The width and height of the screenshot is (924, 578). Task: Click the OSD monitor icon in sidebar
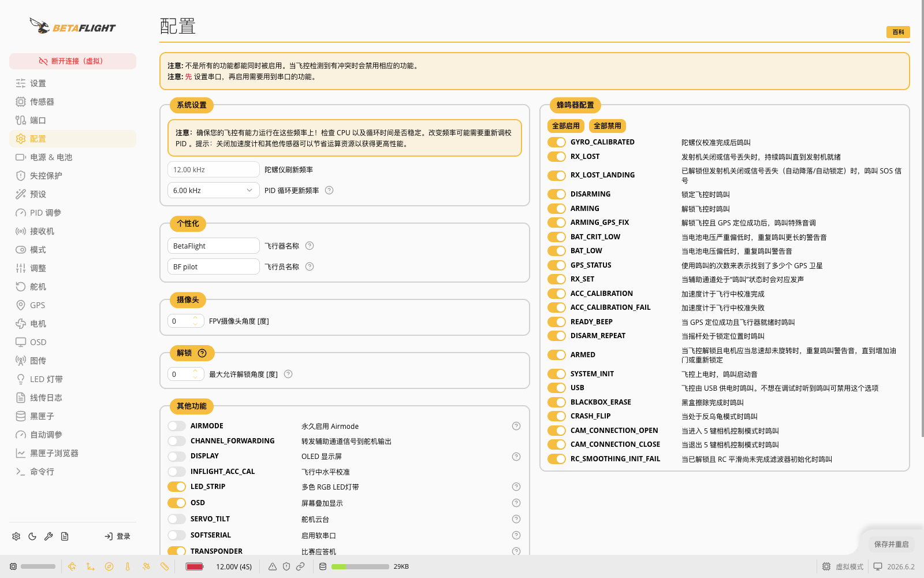point(21,342)
